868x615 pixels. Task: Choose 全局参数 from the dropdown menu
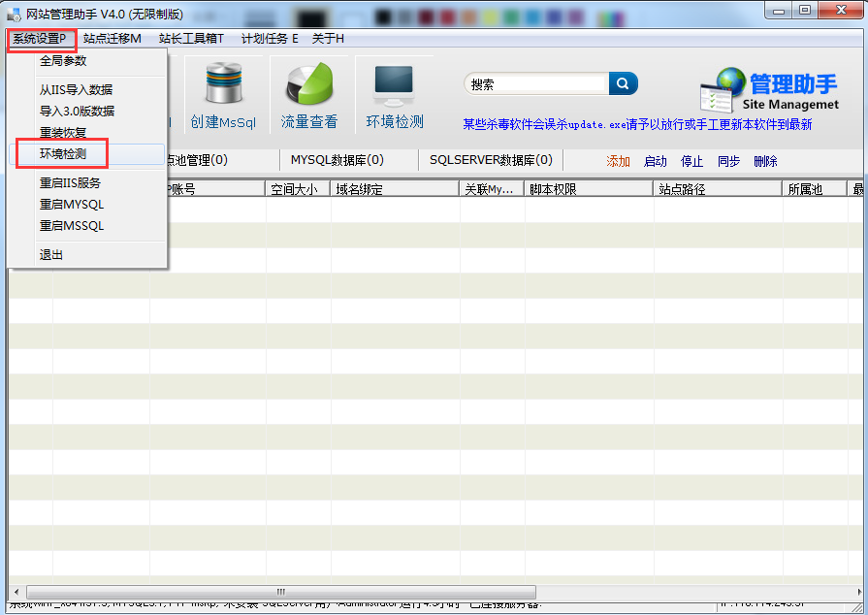click(x=63, y=61)
